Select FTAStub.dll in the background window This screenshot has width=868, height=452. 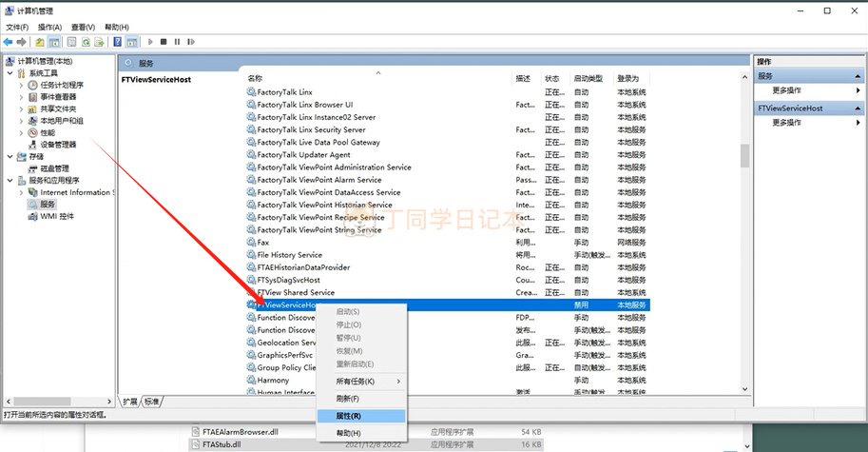point(222,444)
